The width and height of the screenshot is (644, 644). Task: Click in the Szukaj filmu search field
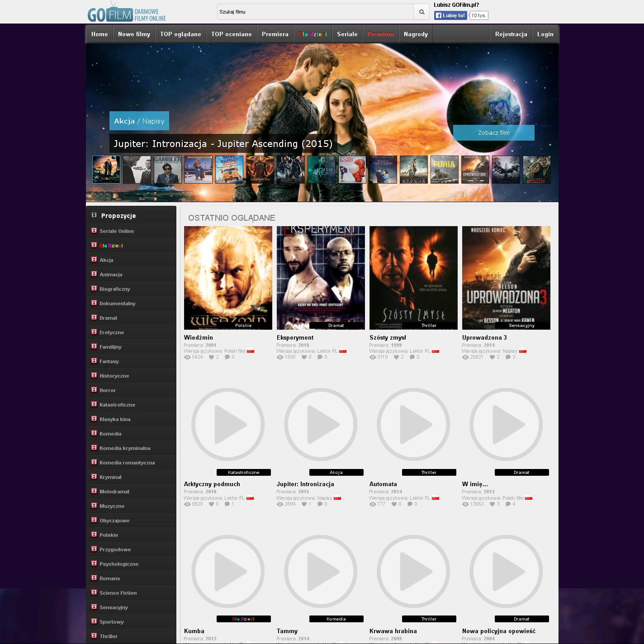315,12
